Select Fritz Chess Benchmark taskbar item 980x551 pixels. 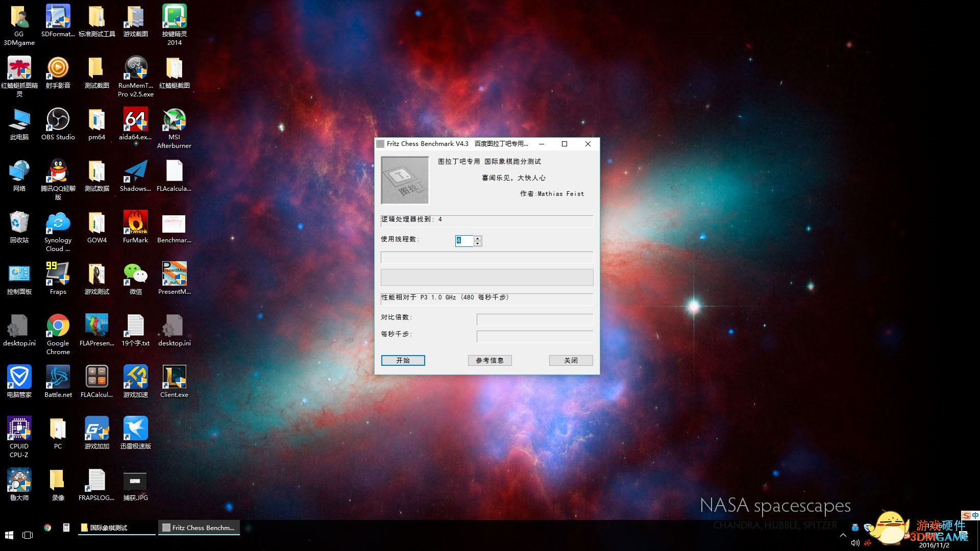pos(199,528)
